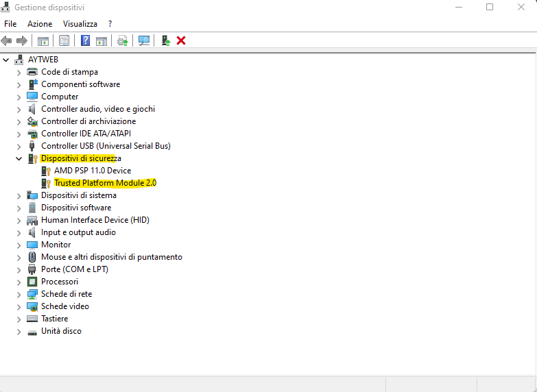This screenshot has height=392, width=537.
Task: Open the Azione menu
Action: 40,24
